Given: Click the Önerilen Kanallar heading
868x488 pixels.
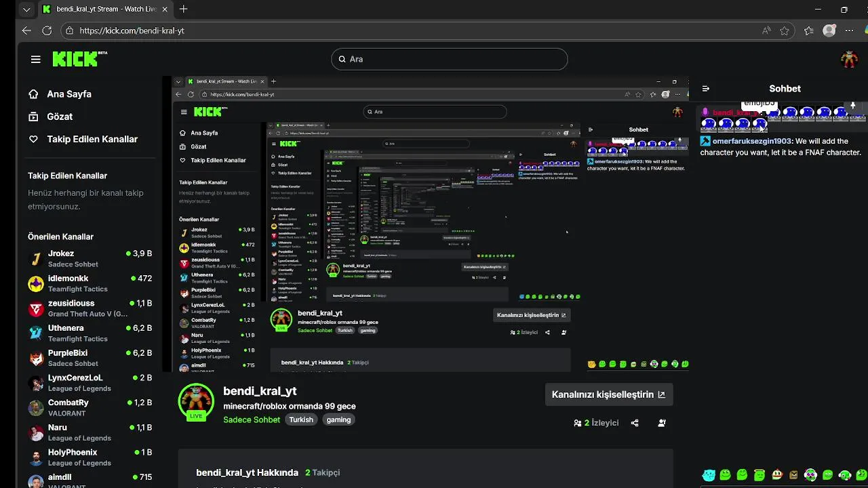Looking at the screenshot, I should point(60,237).
